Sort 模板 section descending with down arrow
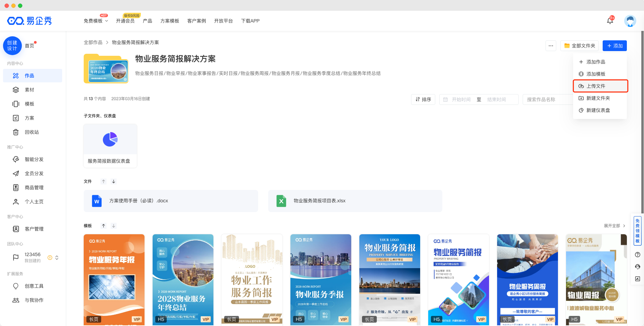 coord(114,226)
